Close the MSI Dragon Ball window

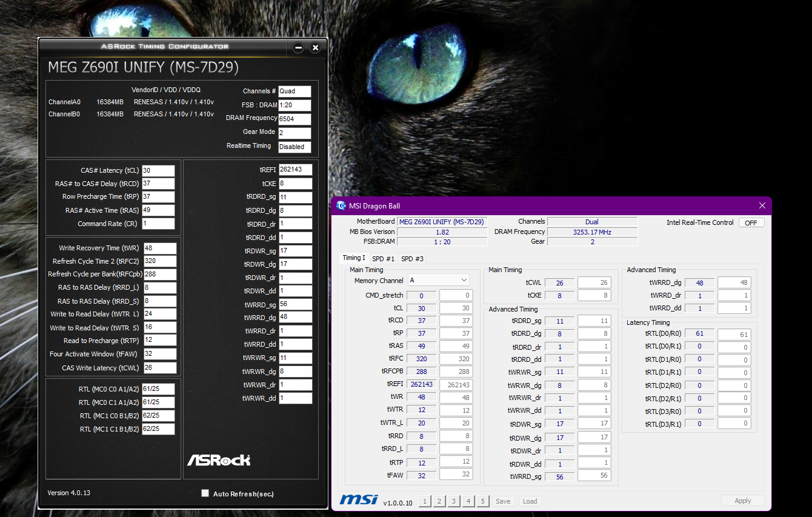click(762, 205)
